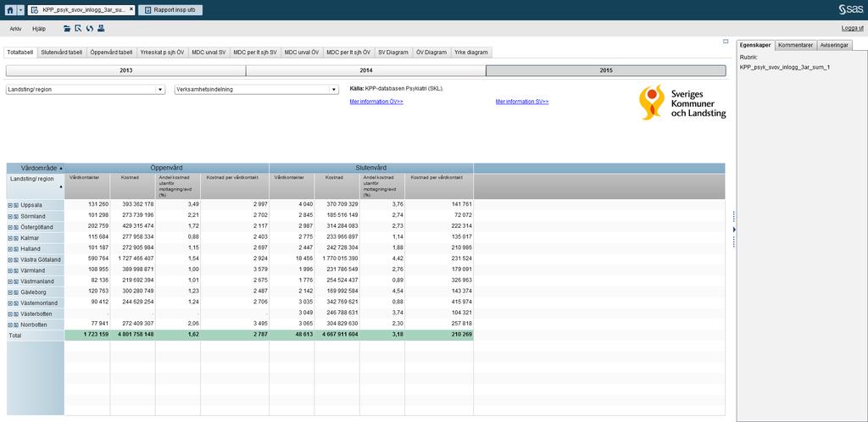Close the KPP_psyk_svov_inlogg report tab
Image resolution: width=868 pixels, height=422 pixels.
[131, 10]
